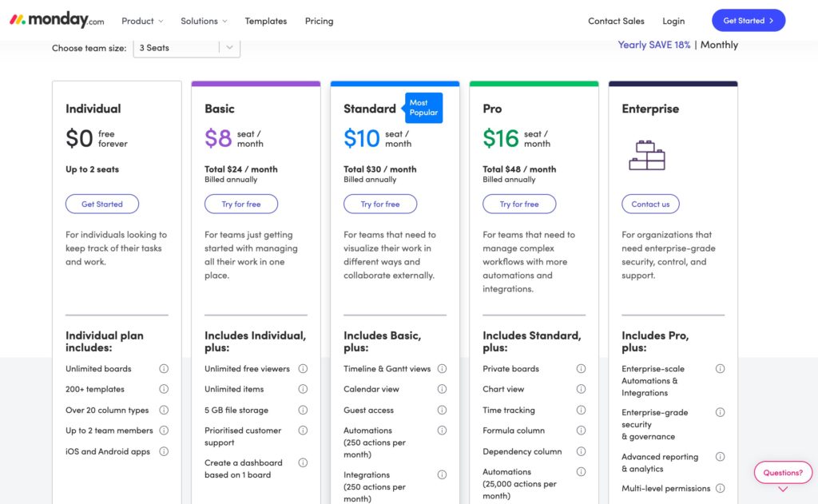Click the blue Get Started header button
Image resolution: width=818 pixels, height=504 pixels.
click(x=749, y=20)
